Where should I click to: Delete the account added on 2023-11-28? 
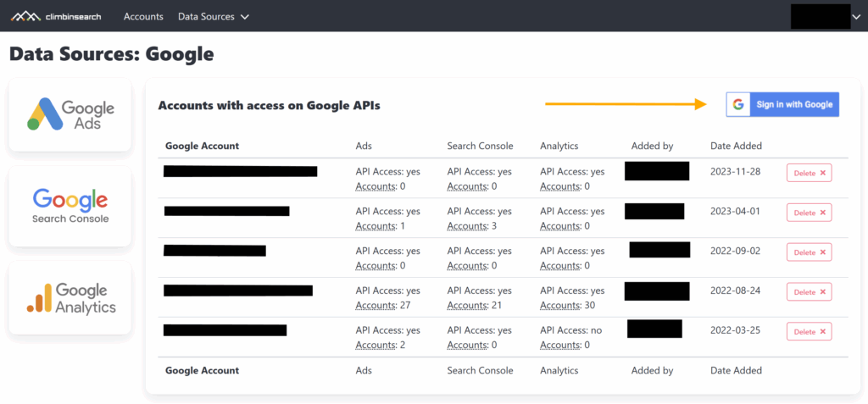[809, 173]
